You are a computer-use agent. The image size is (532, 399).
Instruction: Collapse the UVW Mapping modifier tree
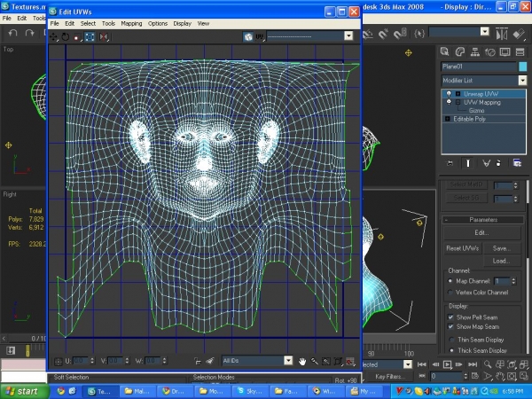[458, 103]
